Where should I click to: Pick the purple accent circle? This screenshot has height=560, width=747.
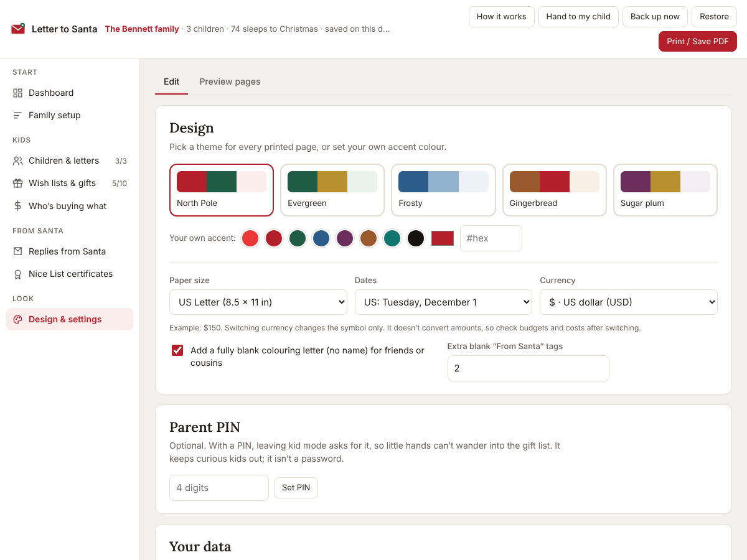pos(345,238)
